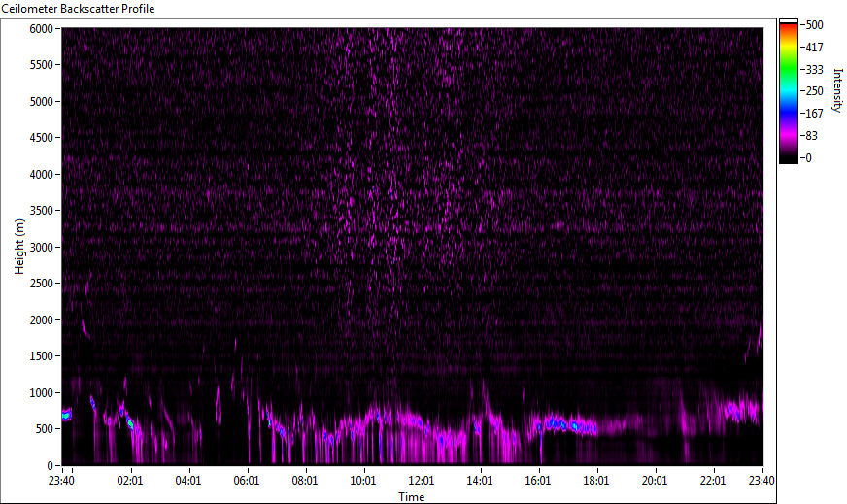847x504 pixels.
Task: Click the 4500 height axis tick label
Action: [x=41, y=138]
